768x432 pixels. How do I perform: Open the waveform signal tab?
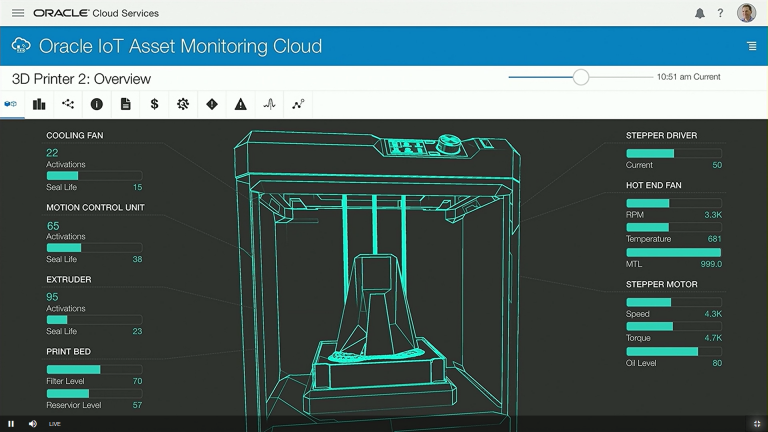[269, 104]
